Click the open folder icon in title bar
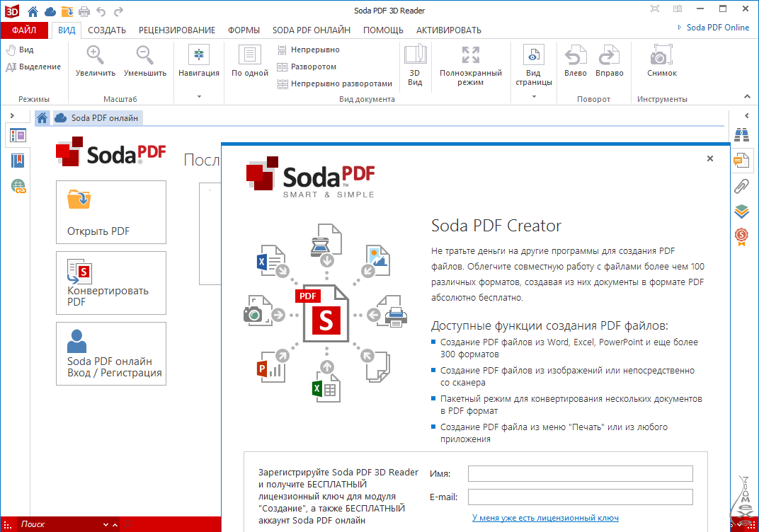This screenshot has width=759, height=532. coord(67,11)
